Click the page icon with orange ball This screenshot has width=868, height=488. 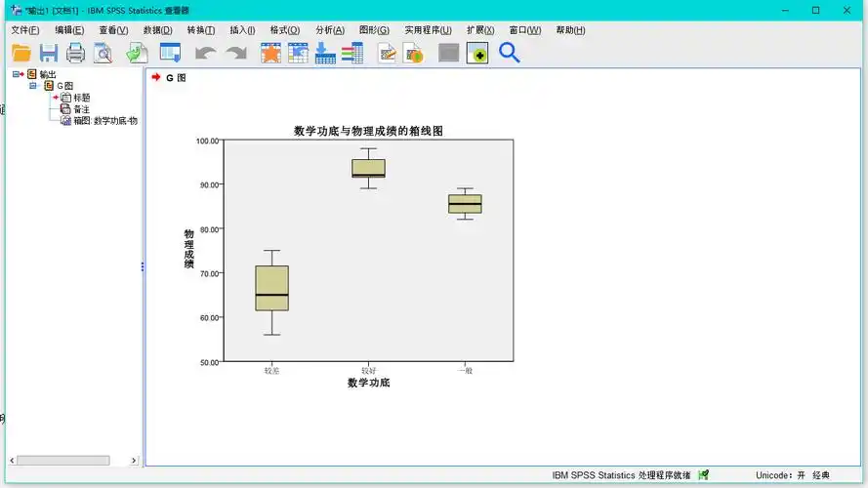414,53
